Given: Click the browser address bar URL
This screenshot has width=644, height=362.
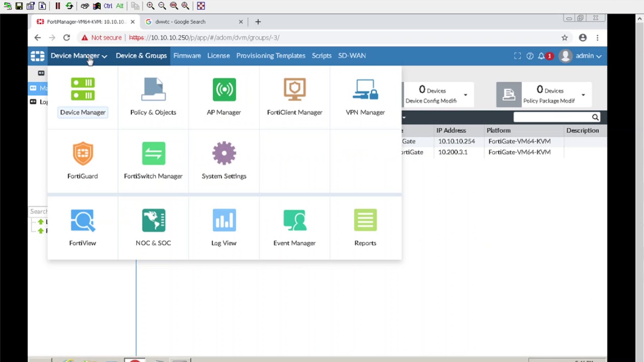Looking at the screenshot, I should pos(204,38).
